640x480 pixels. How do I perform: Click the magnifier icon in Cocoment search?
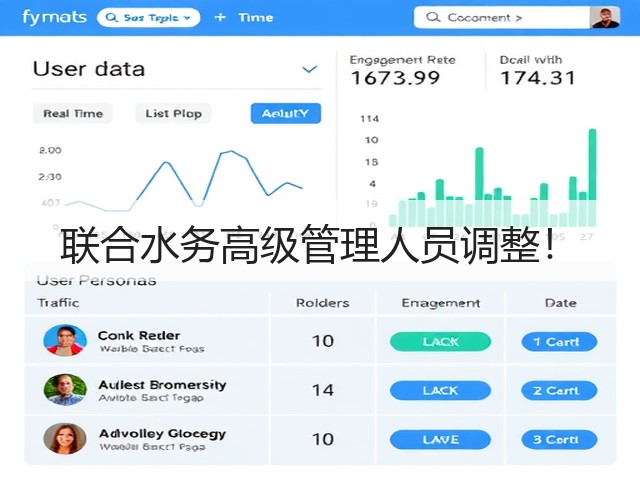coord(433,17)
